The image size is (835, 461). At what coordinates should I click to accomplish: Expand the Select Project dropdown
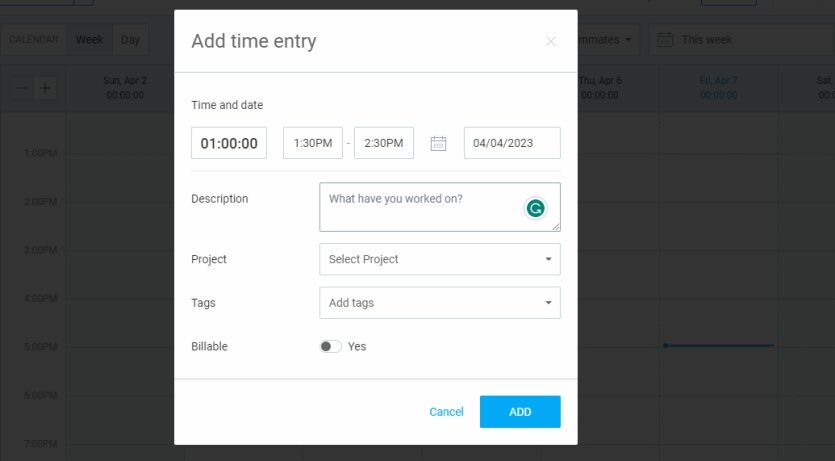click(440, 259)
